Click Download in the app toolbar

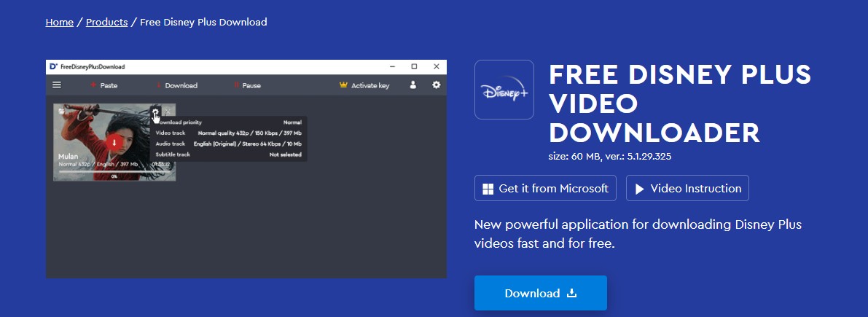176,85
